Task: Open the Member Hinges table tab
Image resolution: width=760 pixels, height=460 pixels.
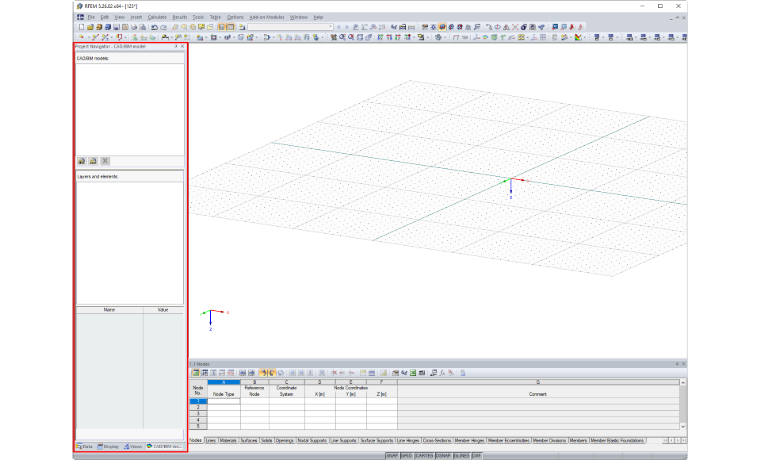Action: [x=469, y=441]
